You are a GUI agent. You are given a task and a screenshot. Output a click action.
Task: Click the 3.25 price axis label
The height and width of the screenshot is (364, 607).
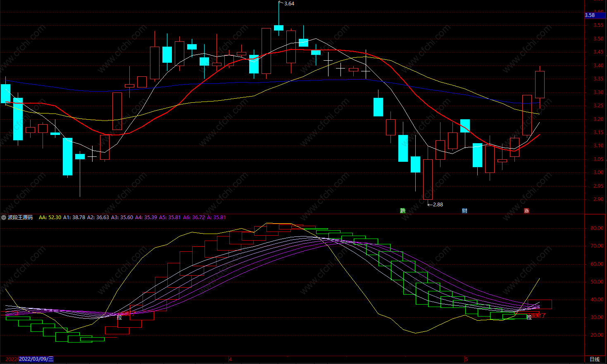[x=598, y=106]
